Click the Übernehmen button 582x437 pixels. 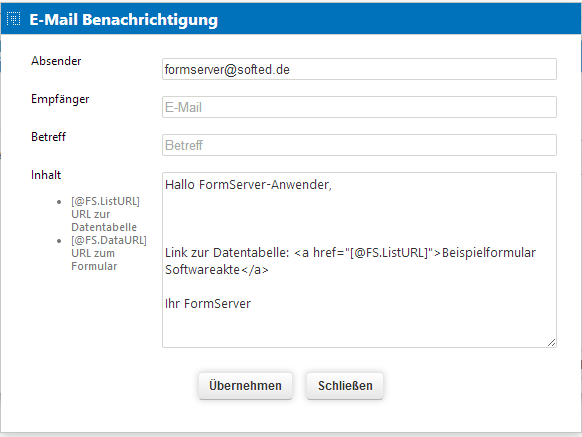click(245, 386)
